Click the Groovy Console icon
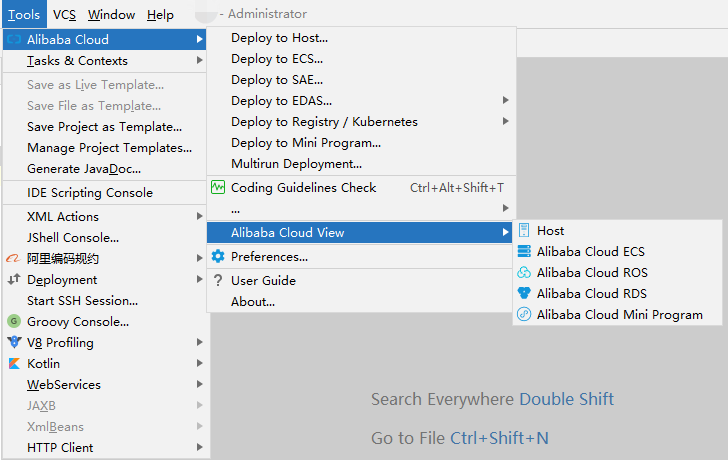The height and width of the screenshot is (460, 728). (14, 322)
